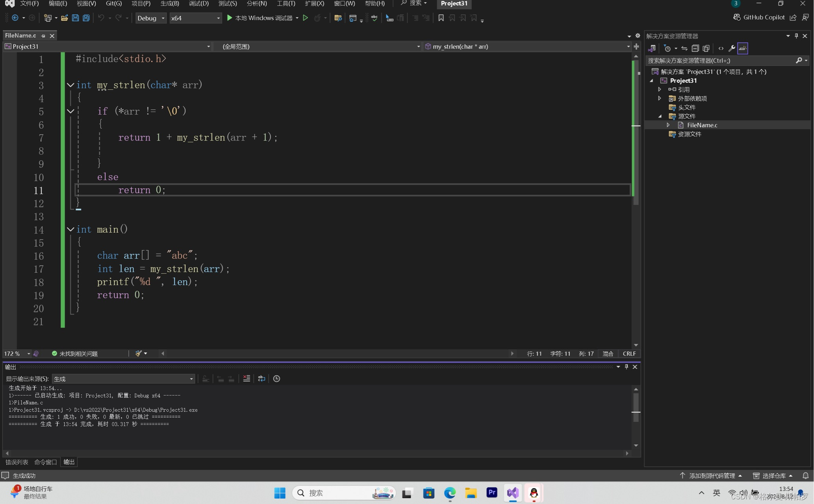Viewport: 814px width, 504px height.
Task: Switch to the 错误列表 tab
Action: coord(17,462)
